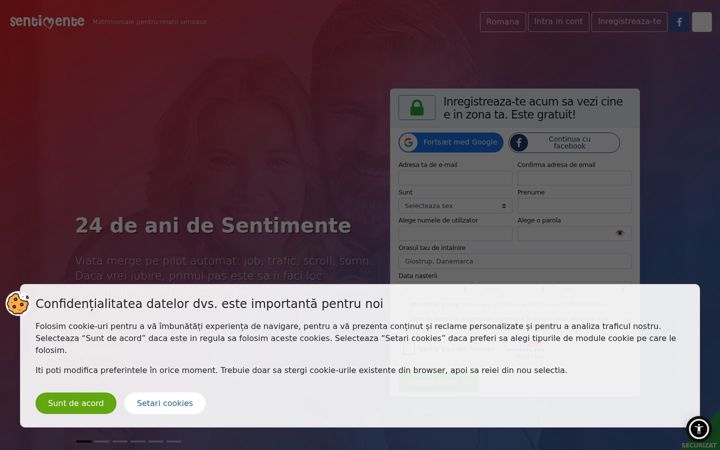This screenshot has height=450, width=720.
Task: Choose the 'Continua cu facebook' button
Action: [x=564, y=142]
